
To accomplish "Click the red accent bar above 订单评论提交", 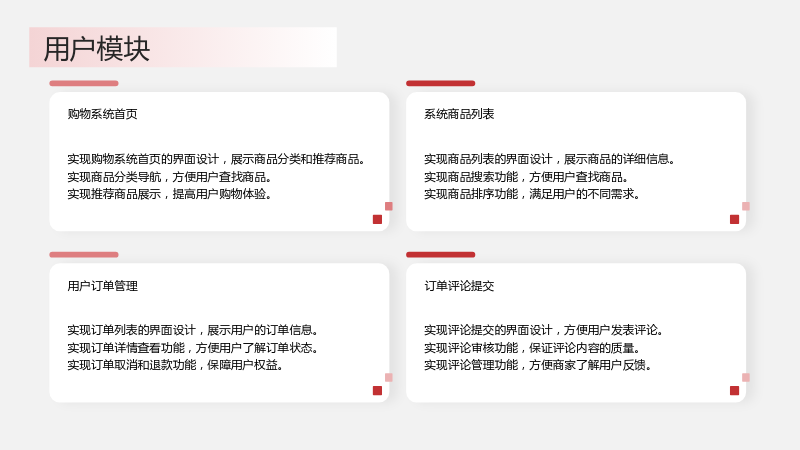I will pyautogui.click(x=440, y=255).
